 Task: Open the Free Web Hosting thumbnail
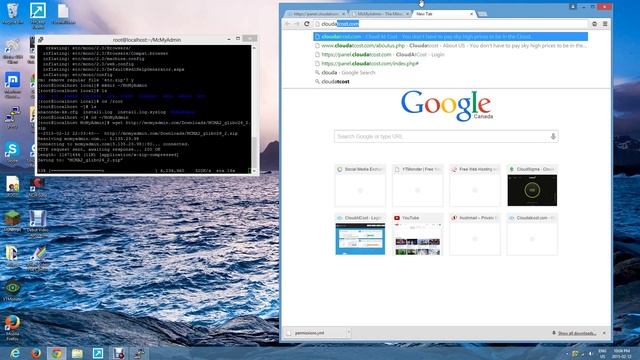tap(475, 186)
